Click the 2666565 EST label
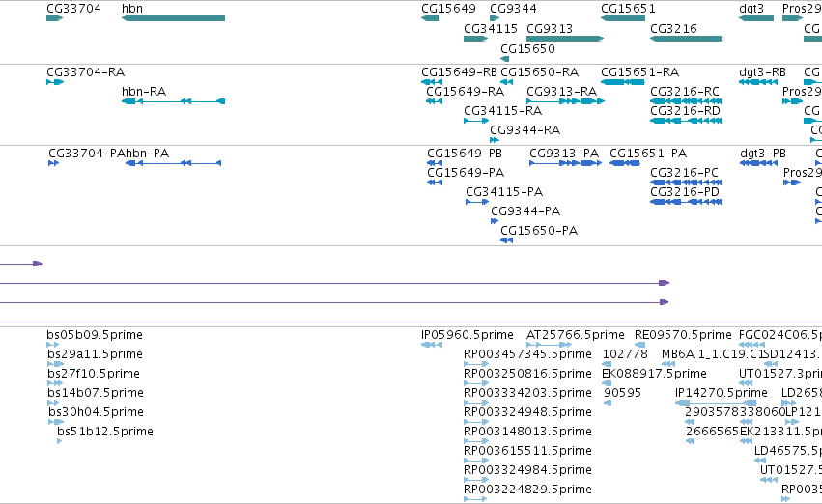 [x=713, y=432]
